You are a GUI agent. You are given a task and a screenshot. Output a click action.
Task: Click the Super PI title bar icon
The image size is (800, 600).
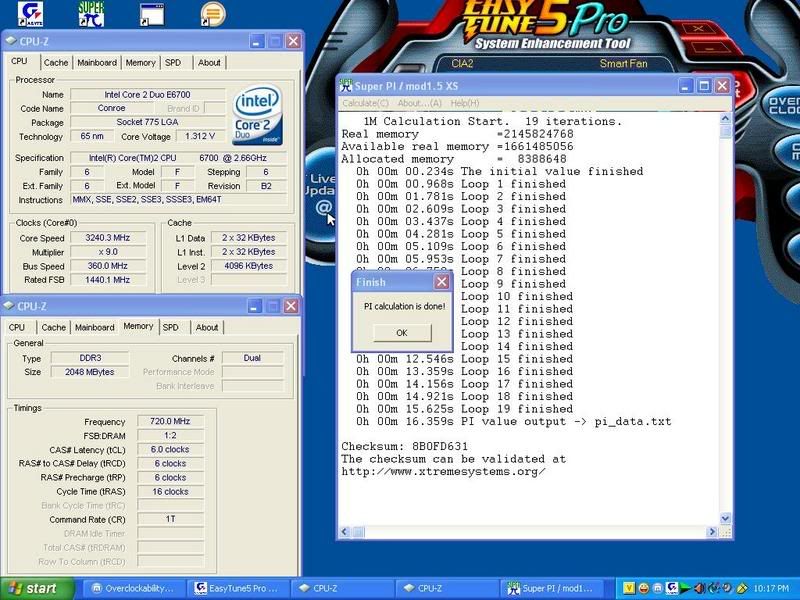pos(346,86)
